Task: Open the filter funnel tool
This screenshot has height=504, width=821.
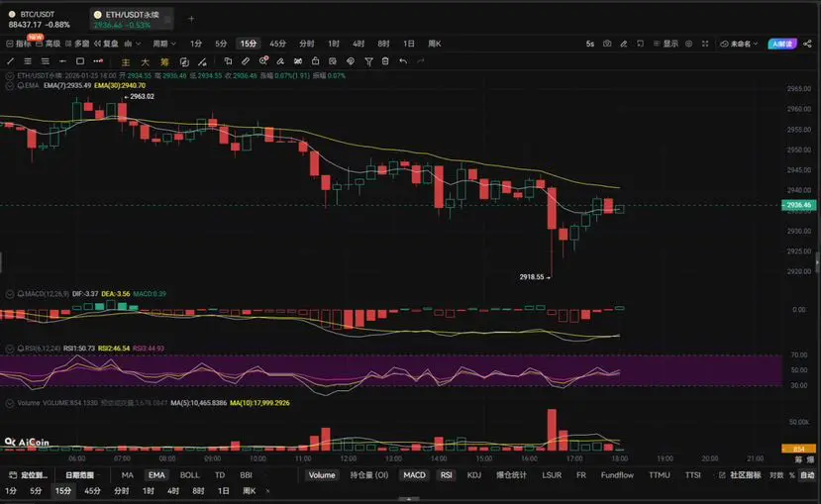Action: coord(368,61)
